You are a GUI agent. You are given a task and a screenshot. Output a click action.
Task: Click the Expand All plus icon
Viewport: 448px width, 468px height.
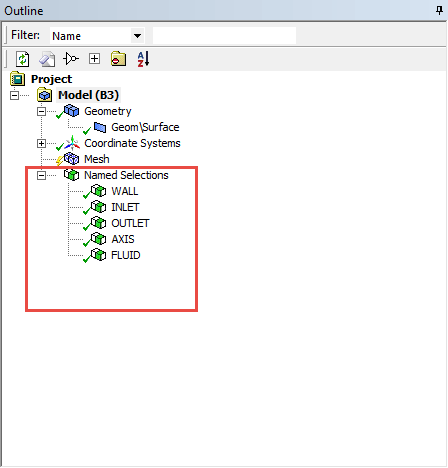click(94, 59)
